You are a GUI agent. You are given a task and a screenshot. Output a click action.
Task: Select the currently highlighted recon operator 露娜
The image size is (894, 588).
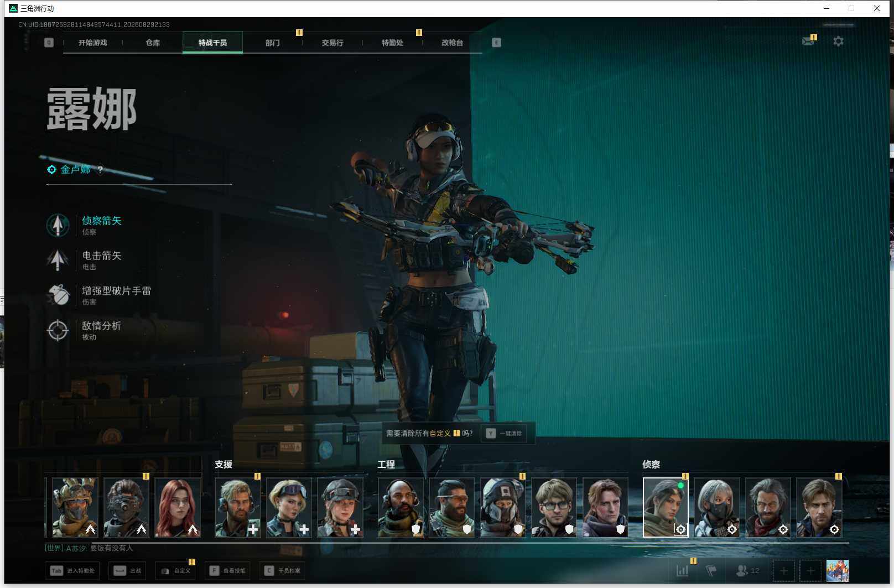[x=666, y=507]
